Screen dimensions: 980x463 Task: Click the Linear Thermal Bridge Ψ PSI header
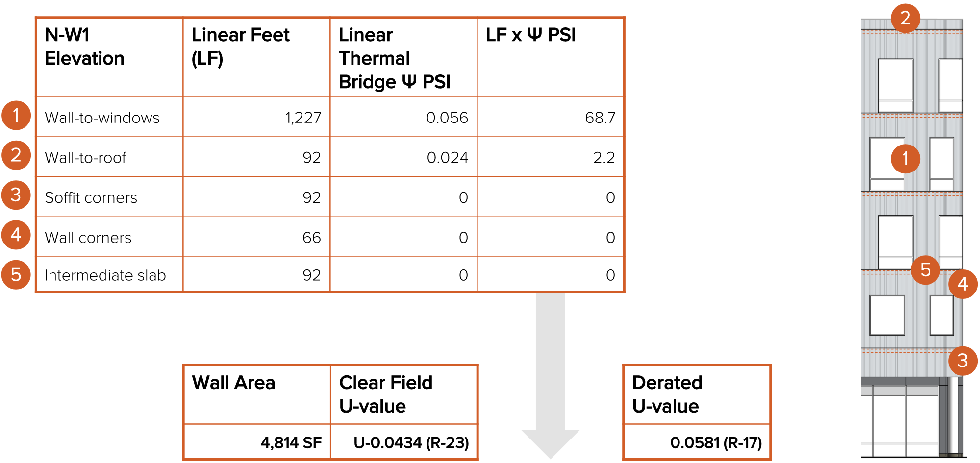click(x=403, y=58)
